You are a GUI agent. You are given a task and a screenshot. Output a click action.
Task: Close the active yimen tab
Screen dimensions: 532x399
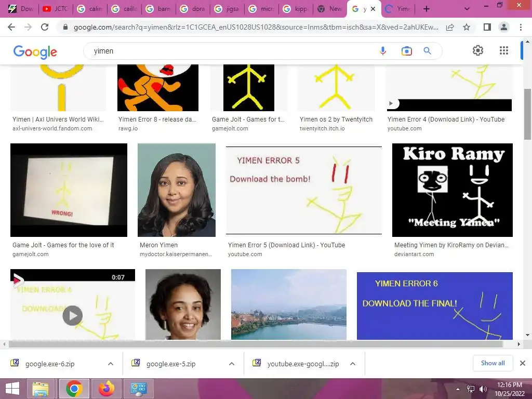(x=373, y=9)
